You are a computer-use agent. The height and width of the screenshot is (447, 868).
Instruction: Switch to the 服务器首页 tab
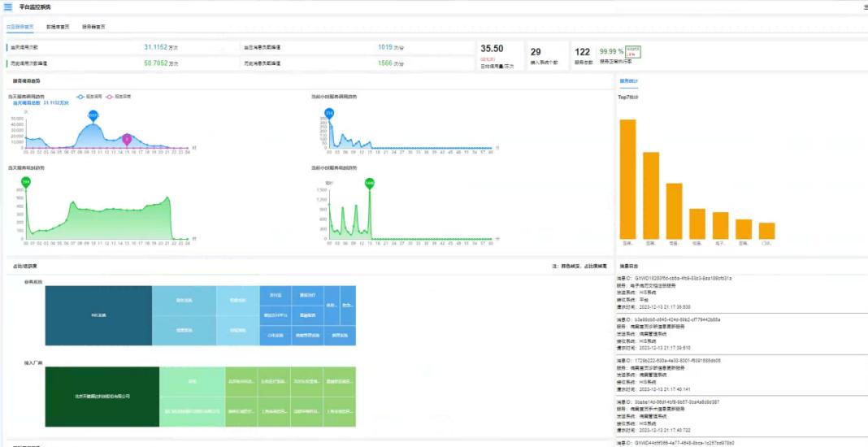coord(93,27)
